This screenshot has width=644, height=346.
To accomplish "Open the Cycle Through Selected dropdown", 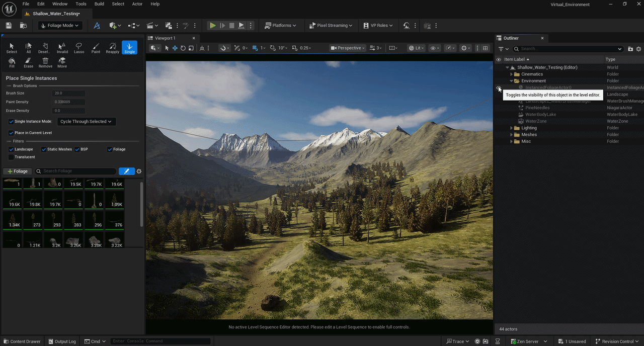I will pyautogui.click(x=87, y=122).
